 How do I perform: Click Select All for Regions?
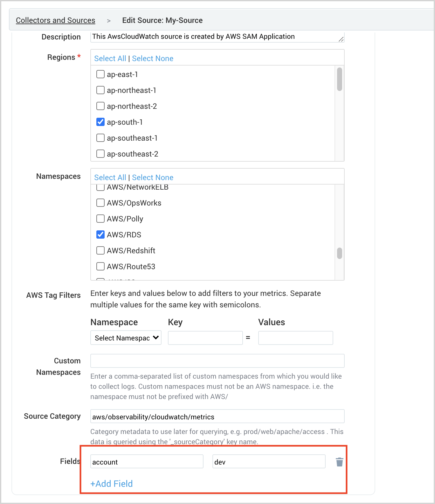[110, 59]
